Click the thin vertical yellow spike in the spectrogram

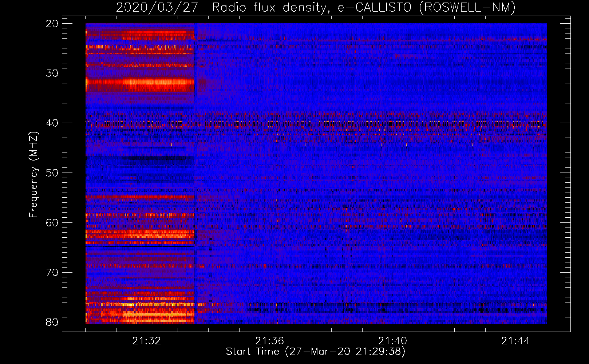(x=480, y=174)
